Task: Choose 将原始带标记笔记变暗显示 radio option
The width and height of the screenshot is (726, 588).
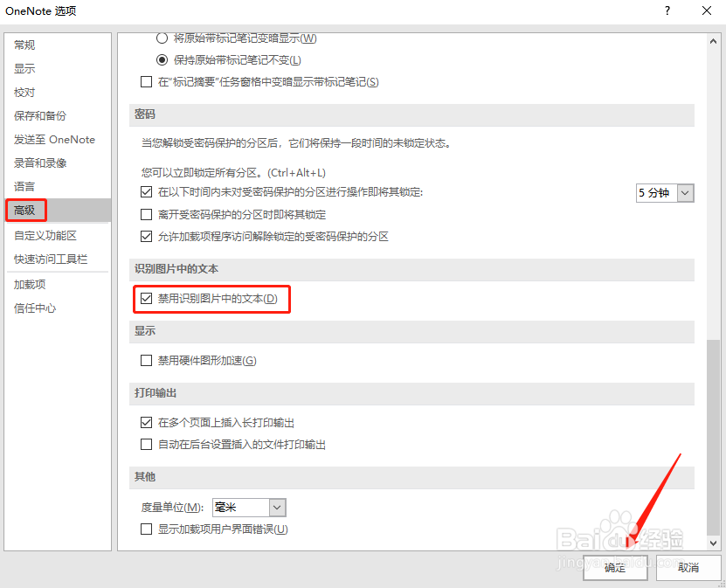Action: tap(162, 38)
